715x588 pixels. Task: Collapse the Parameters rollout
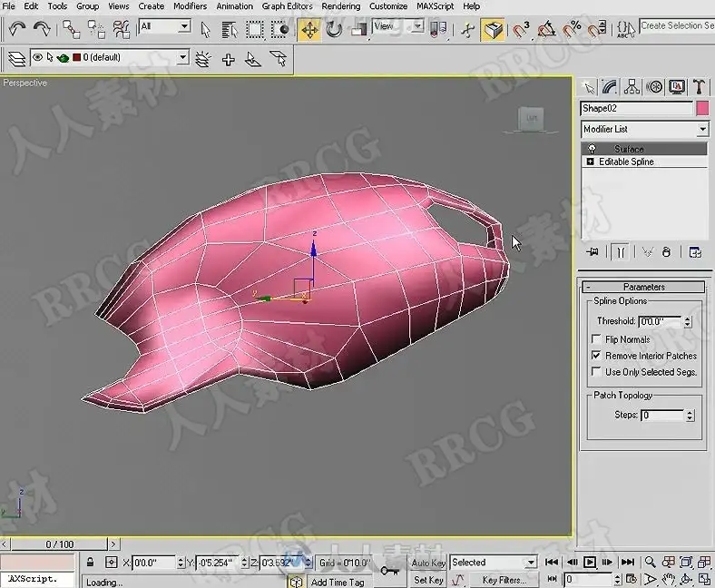643,287
